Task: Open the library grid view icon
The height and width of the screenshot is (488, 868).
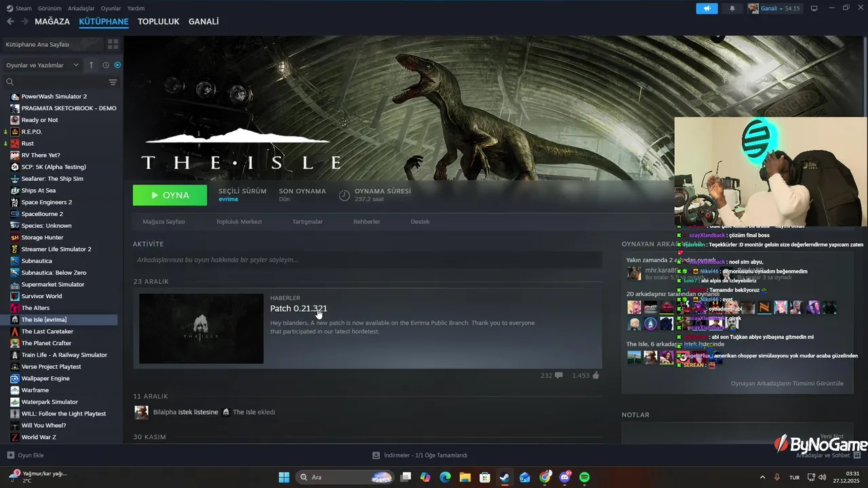Action: (113, 44)
